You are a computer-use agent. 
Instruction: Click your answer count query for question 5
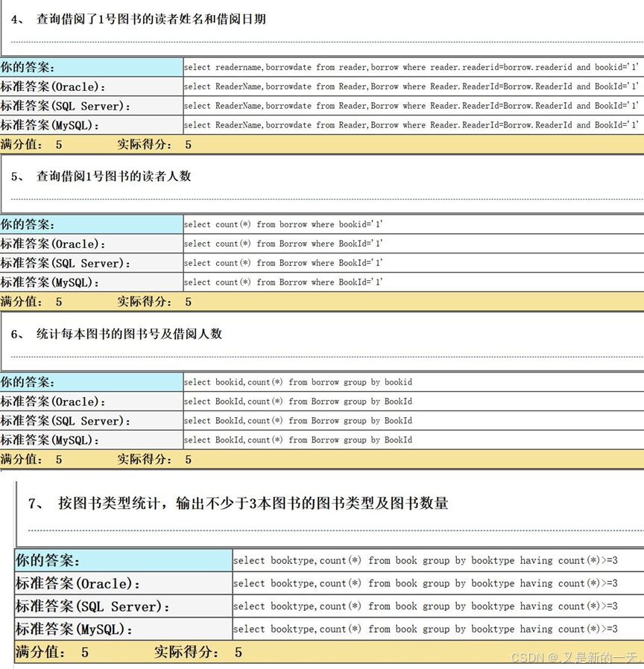click(283, 224)
